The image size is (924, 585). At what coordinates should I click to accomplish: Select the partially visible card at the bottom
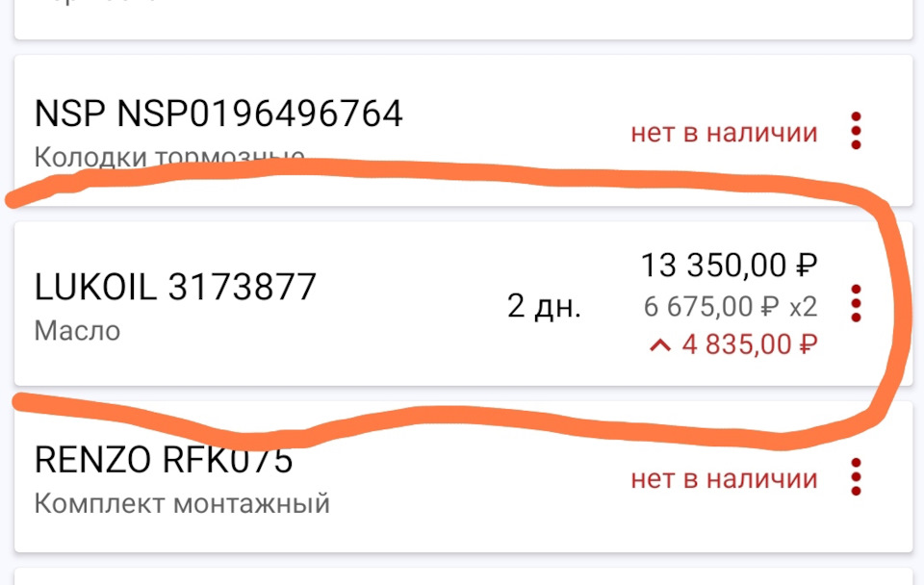click(x=463, y=576)
